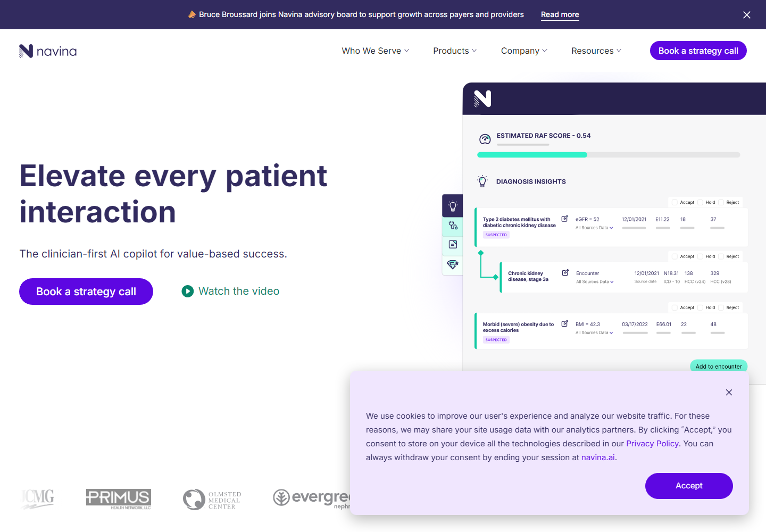Close the announcement banner

point(747,15)
